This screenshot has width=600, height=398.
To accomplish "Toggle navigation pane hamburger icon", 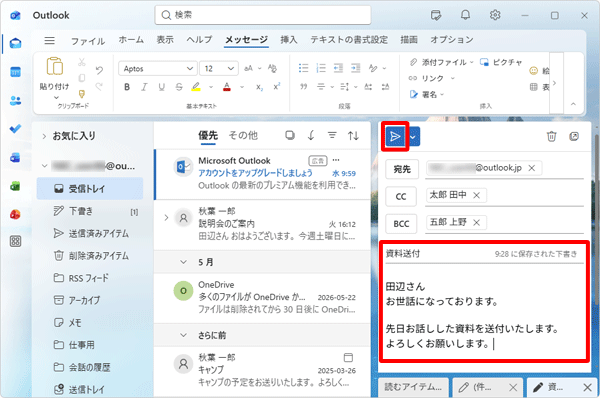I will pos(49,41).
